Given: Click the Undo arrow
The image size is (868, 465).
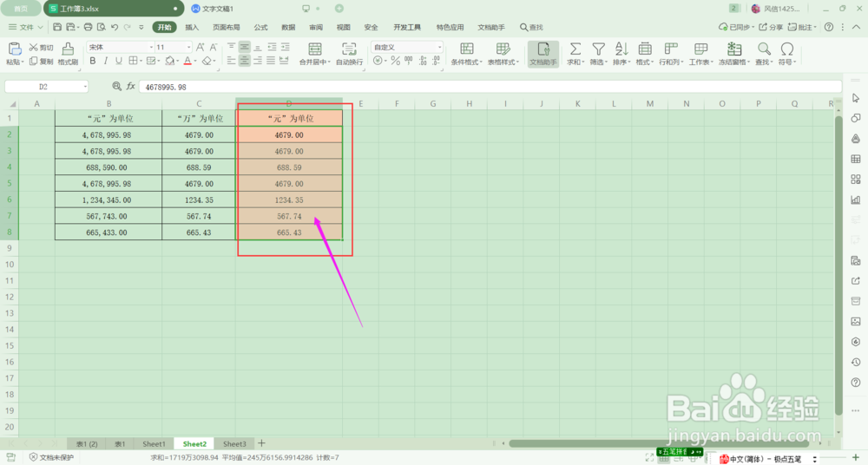Looking at the screenshot, I should 115,27.
